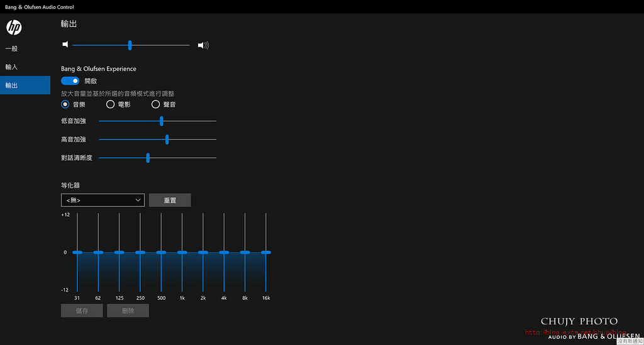644x345 pixels.
Task: Click the 輸出 page heading
Action: 69,24
